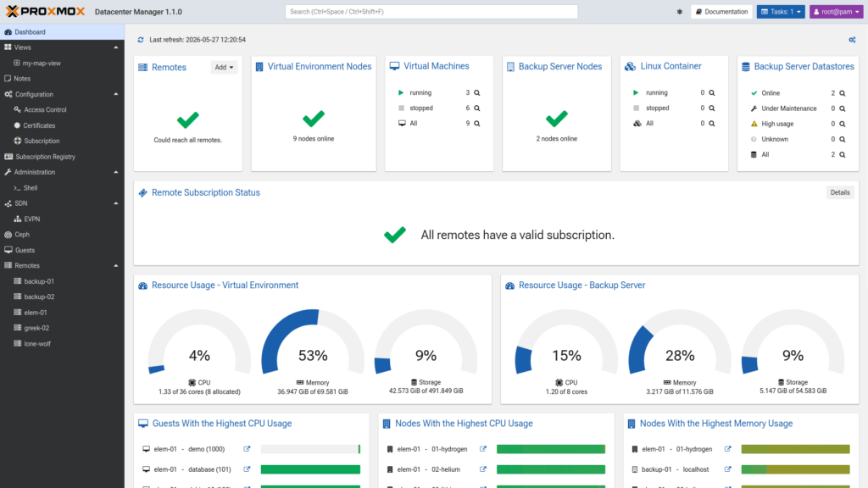Image resolution: width=868 pixels, height=488 pixels.
Task: Open the my-map-view view
Action: pyautogui.click(x=62, y=63)
